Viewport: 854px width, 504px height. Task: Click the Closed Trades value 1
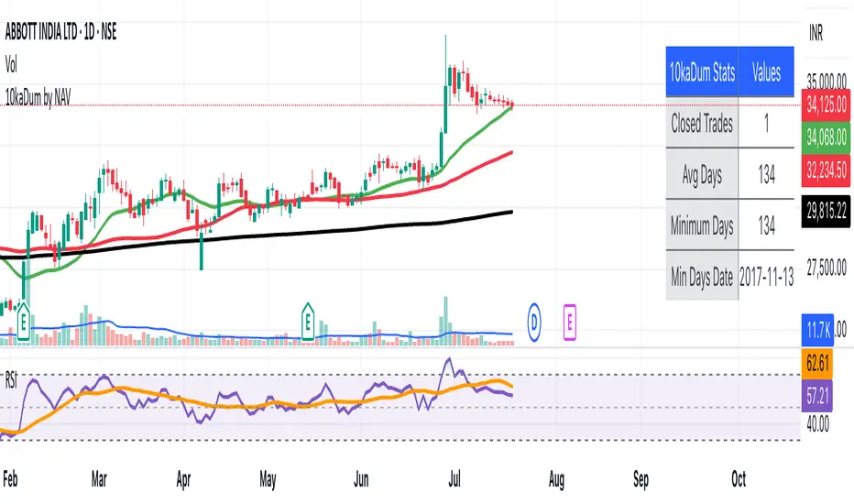tap(766, 123)
